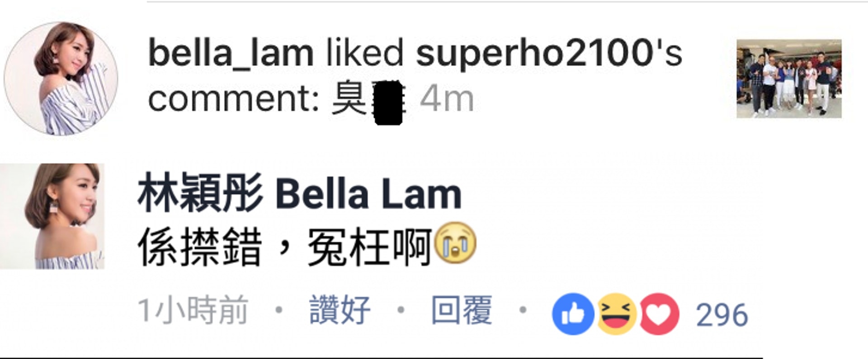868x359 pixels.
Task: Click the 林穎彤 Bella Lam name
Action: coord(300,194)
